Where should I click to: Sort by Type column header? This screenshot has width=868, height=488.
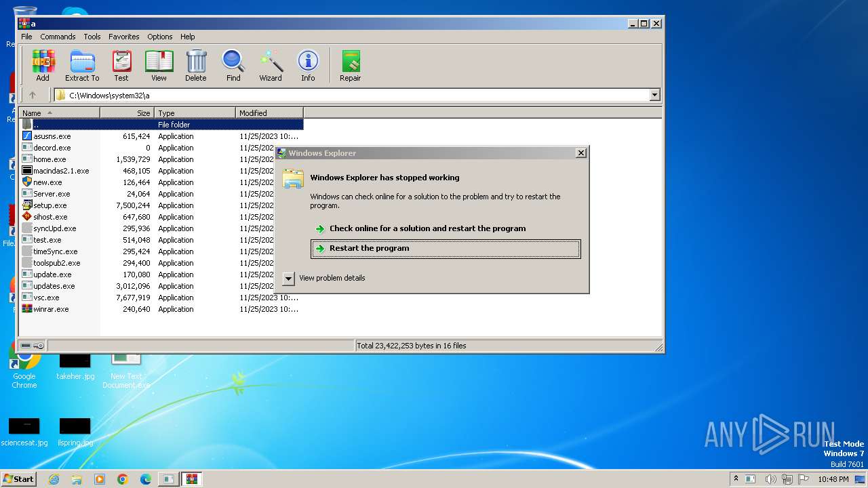click(x=195, y=113)
